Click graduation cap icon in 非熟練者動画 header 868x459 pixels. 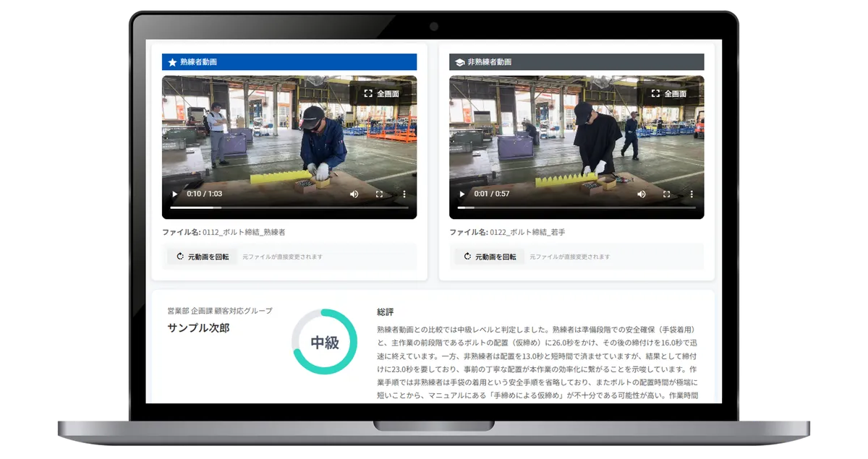[x=459, y=62]
